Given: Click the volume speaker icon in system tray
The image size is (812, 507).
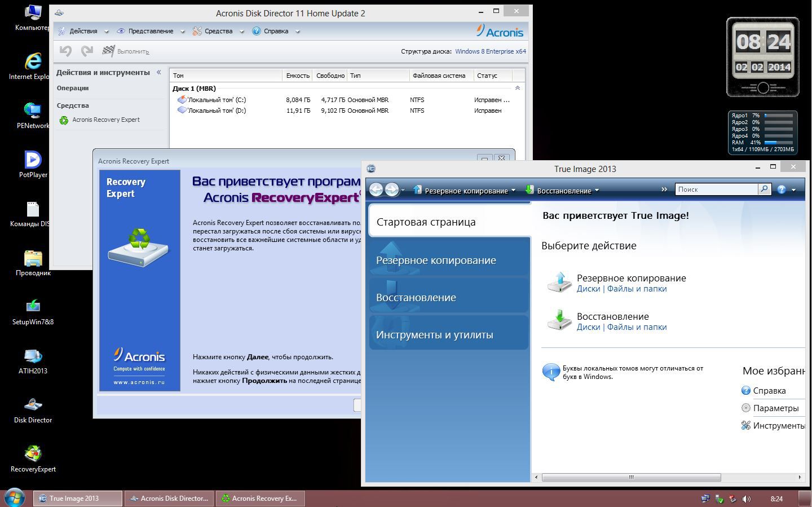Looking at the screenshot, I should tap(747, 499).
